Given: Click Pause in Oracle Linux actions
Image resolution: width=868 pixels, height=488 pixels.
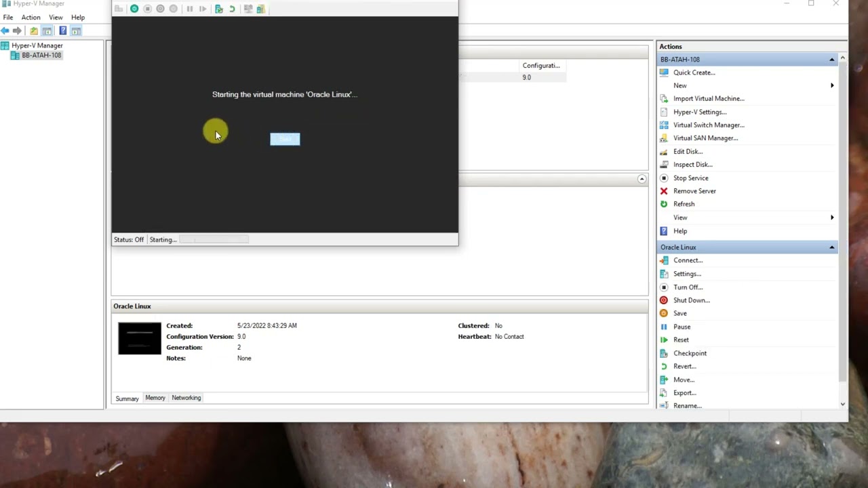Looking at the screenshot, I should point(682,327).
